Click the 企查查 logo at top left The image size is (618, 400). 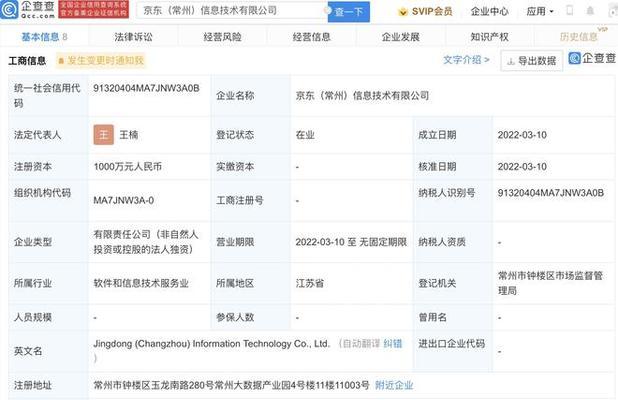[28, 9]
